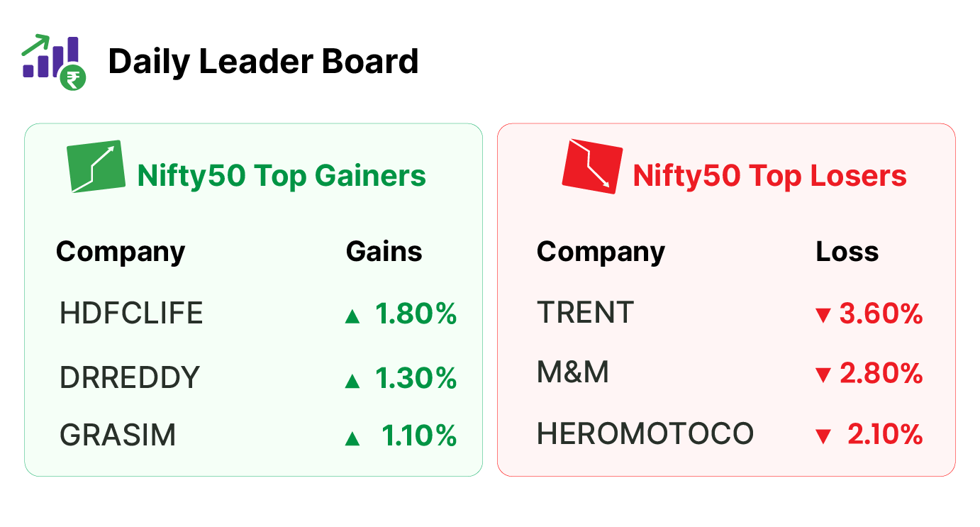Click green up arrow beside HDFCLIFE gain
This screenshot has width=980, height=527.
pos(352,316)
